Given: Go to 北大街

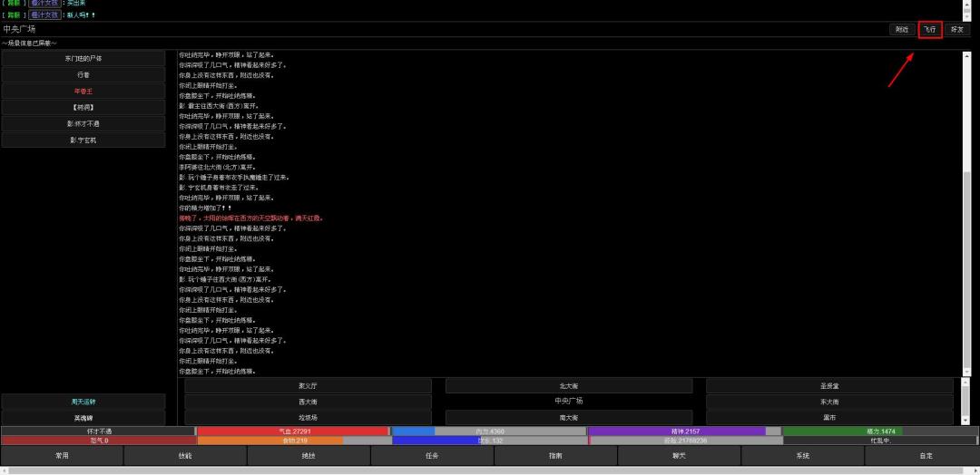Looking at the screenshot, I should point(569,386).
